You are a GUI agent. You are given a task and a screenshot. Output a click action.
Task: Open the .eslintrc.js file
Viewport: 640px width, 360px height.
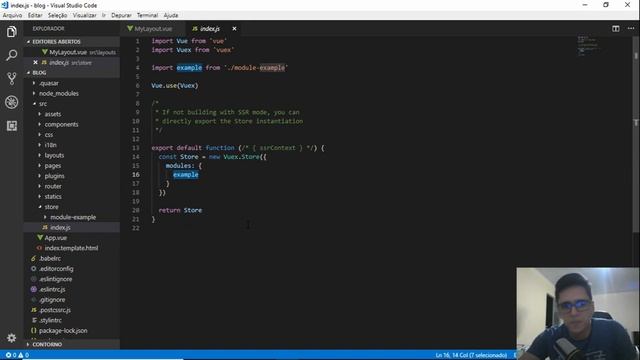point(72,289)
